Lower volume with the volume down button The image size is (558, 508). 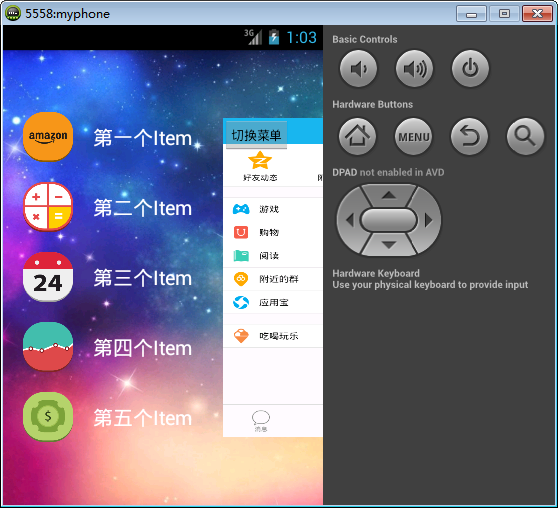(x=358, y=68)
